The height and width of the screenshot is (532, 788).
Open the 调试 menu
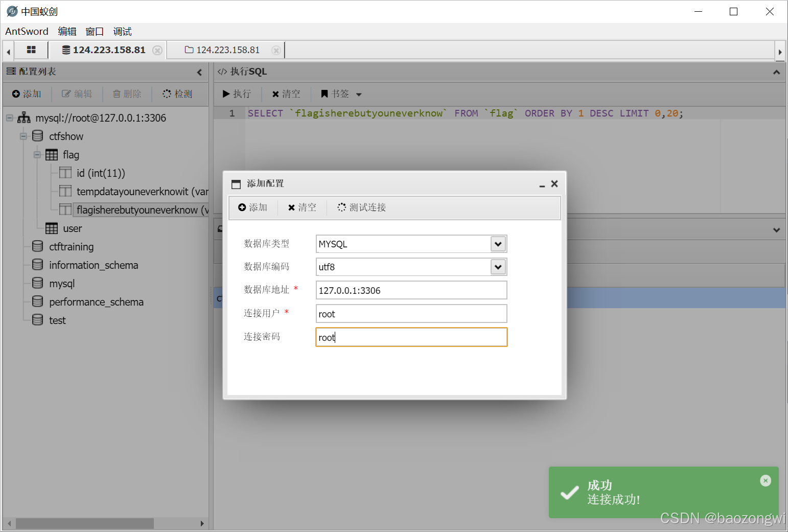pyautogui.click(x=122, y=31)
